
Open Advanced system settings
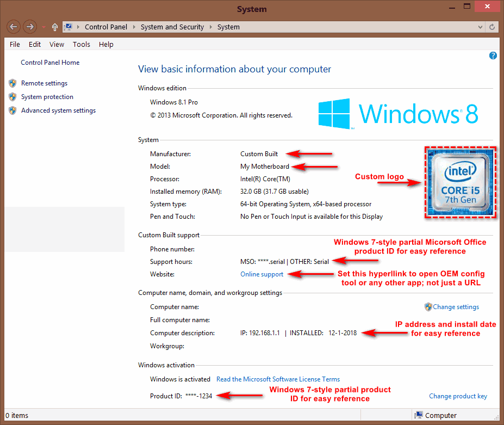[58, 110]
